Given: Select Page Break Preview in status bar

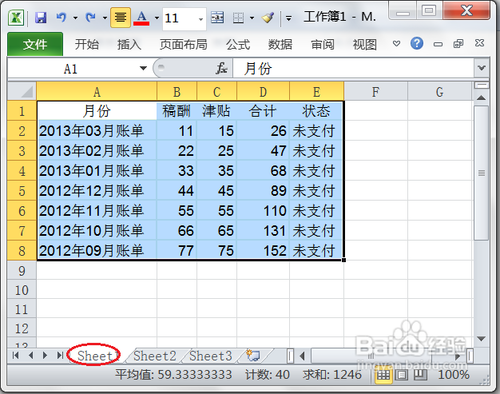Looking at the screenshot, I should click(421, 375).
